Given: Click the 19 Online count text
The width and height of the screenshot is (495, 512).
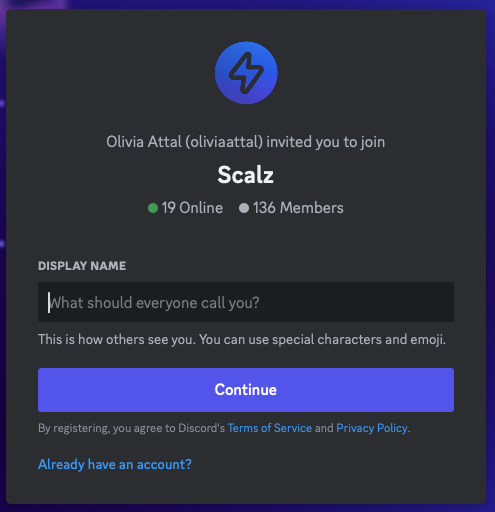Looking at the screenshot, I should coord(192,208).
